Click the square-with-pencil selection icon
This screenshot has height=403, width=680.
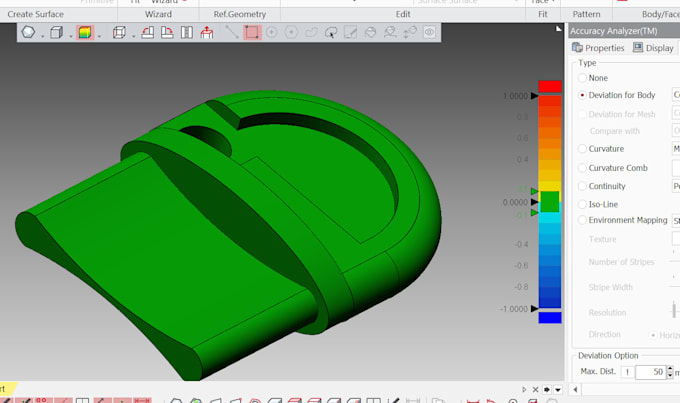click(x=350, y=32)
